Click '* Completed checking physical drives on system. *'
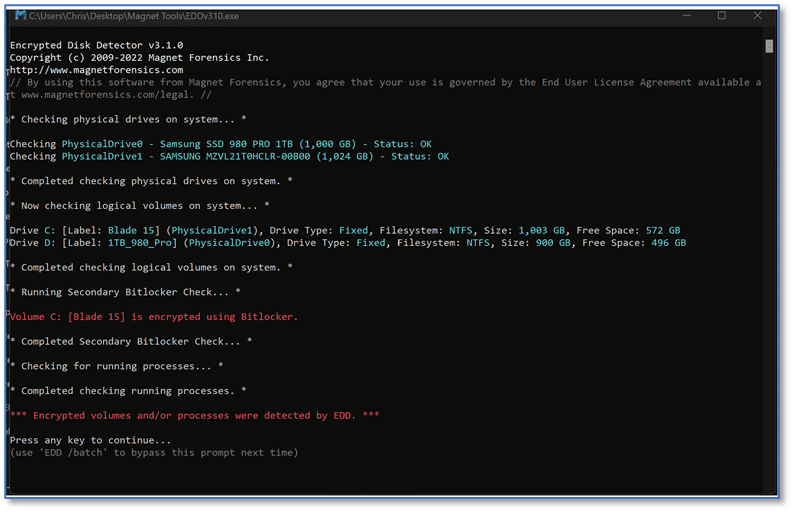The image size is (793, 512). 151,181
